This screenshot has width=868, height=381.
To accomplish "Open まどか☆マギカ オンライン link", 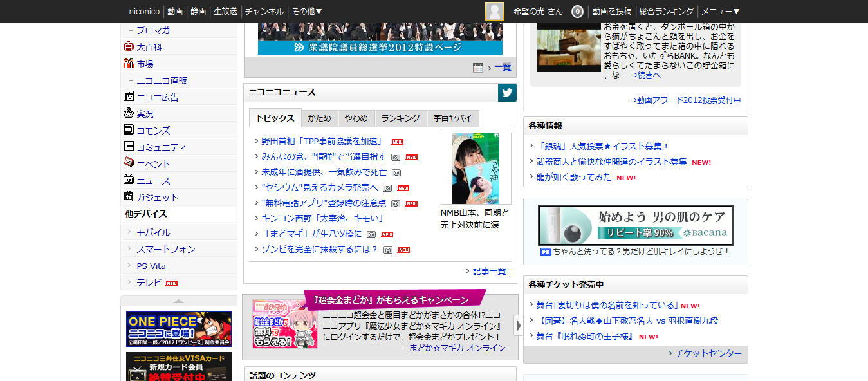I will tap(457, 348).
